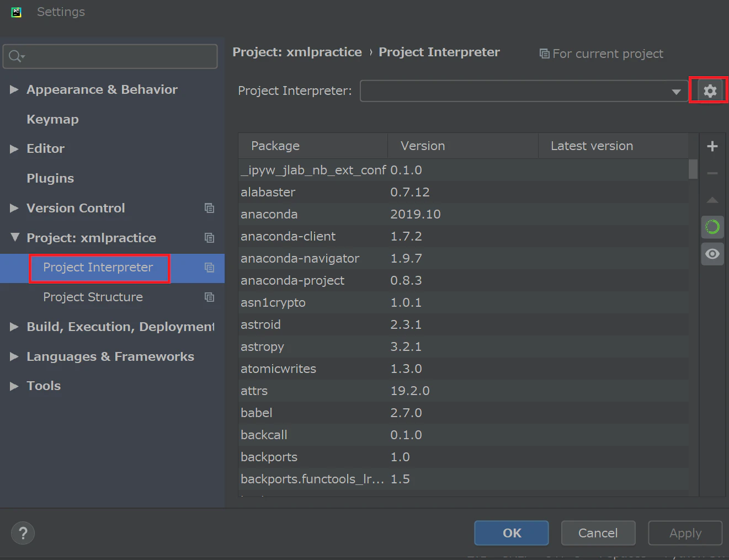The width and height of the screenshot is (729, 560).
Task: Click the copy icon beside Version Control
Action: coord(209,208)
